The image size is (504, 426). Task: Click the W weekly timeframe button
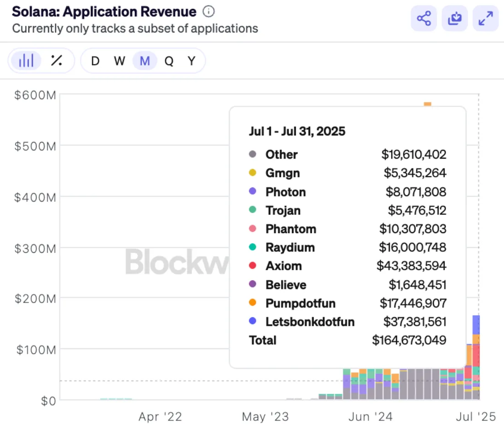click(x=119, y=60)
